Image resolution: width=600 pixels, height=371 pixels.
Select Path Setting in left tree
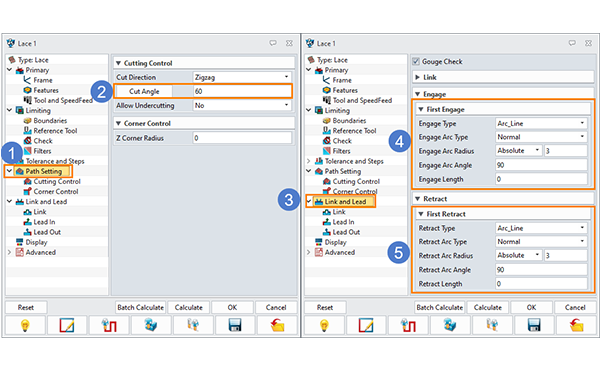[44, 171]
